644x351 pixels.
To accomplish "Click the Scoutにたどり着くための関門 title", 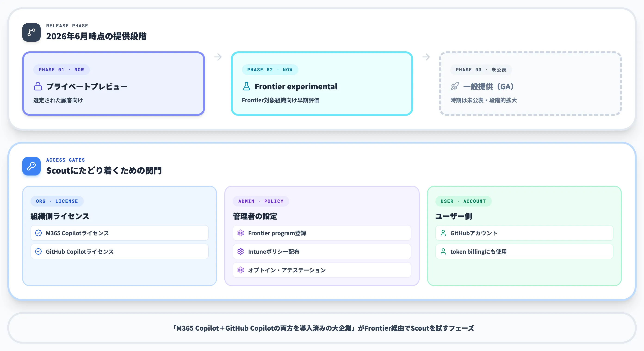I will coord(104,171).
